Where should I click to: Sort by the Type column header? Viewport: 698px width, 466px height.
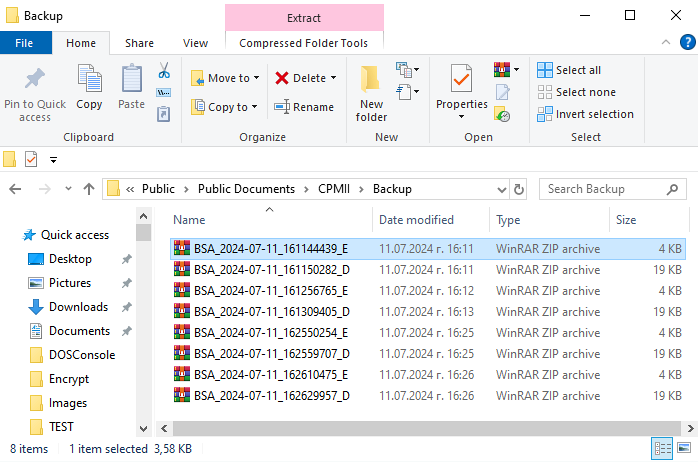tap(549, 220)
